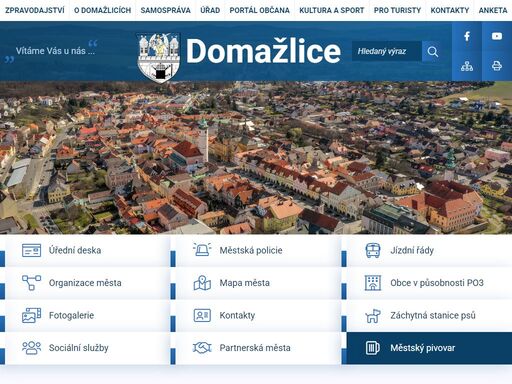Click the Jízdní řády bus icon
This screenshot has height=384, width=512.
click(x=373, y=250)
